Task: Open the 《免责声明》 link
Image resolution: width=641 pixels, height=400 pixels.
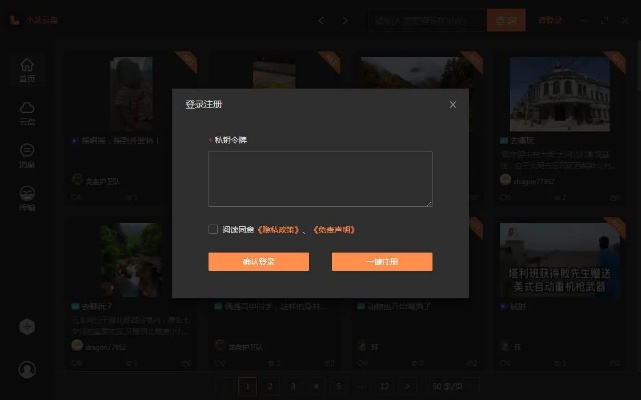Action: coord(334,230)
